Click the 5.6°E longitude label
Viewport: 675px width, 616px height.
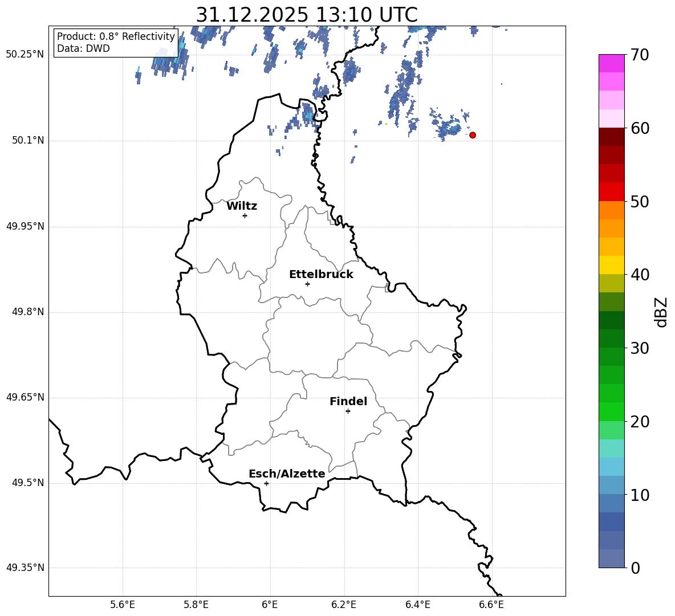123,605
